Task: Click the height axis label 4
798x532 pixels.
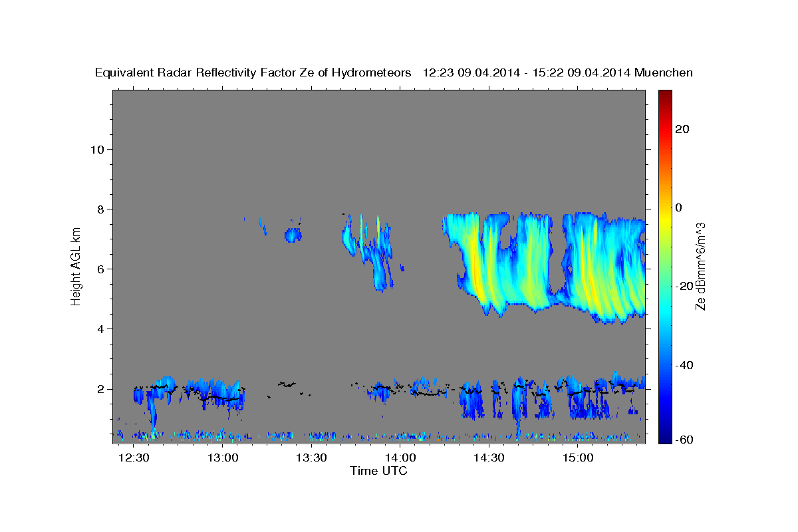Action: coord(101,329)
